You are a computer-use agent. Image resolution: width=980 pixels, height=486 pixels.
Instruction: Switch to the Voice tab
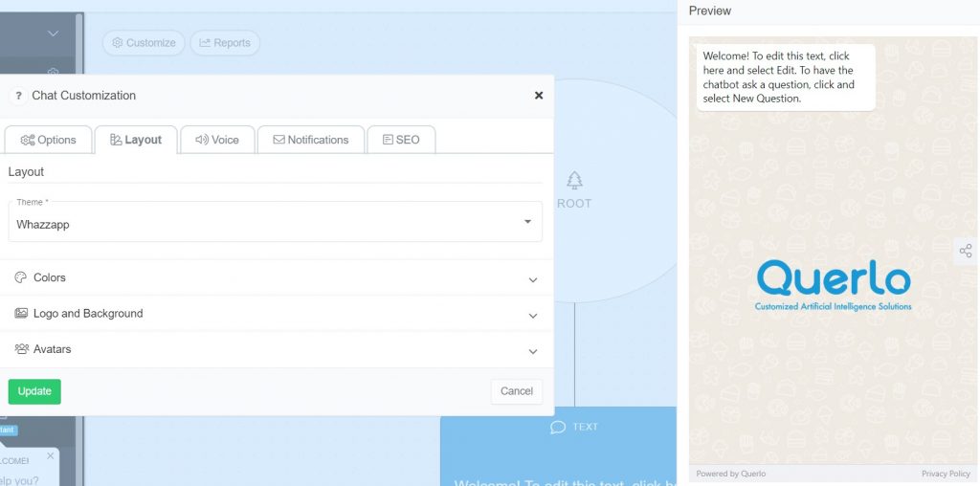tap(217, 140)
